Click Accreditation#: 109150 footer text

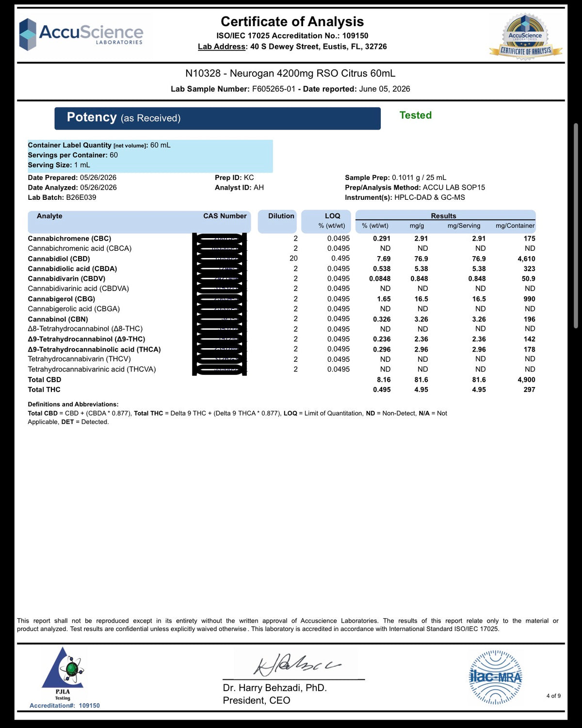click(65, 706)
